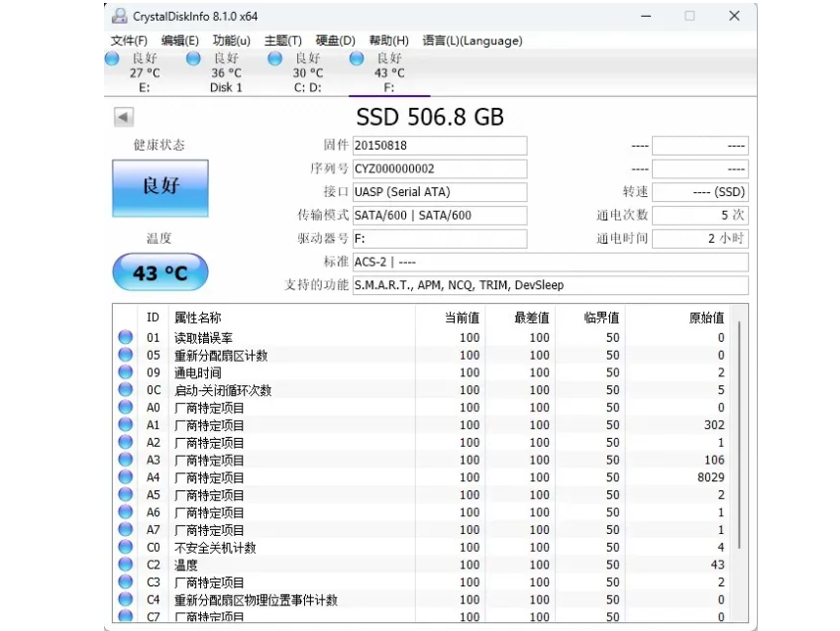Screen dimensions: 840x631
Task: Open the 功能(u) menu
Action: coord(232,41)
